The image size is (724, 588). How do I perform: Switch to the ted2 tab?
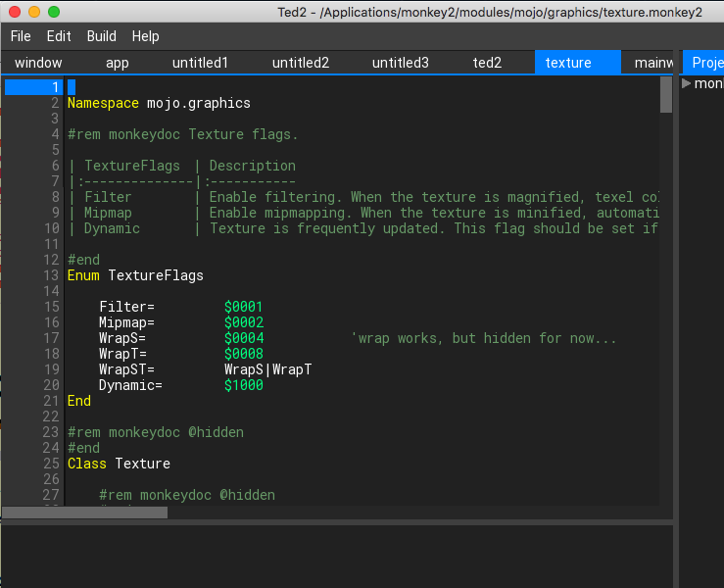pyautogui.click(x=487, y=63)
